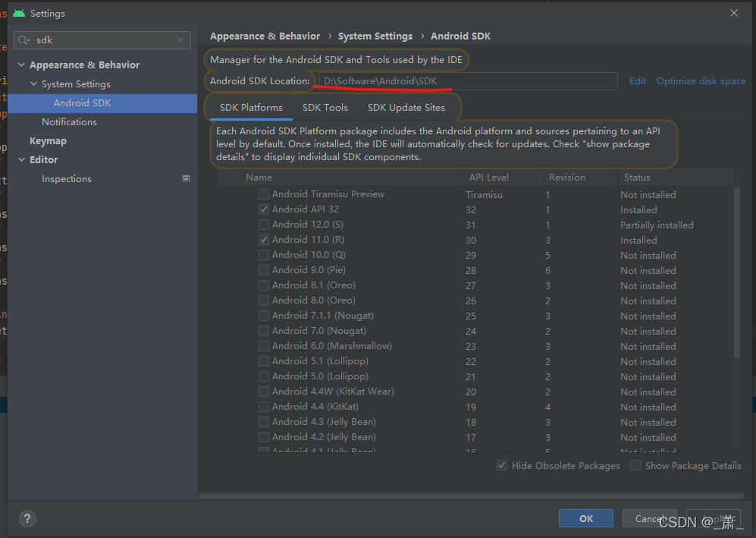
Task: Select Android SDK in settings tree
Action: (102, 103)
